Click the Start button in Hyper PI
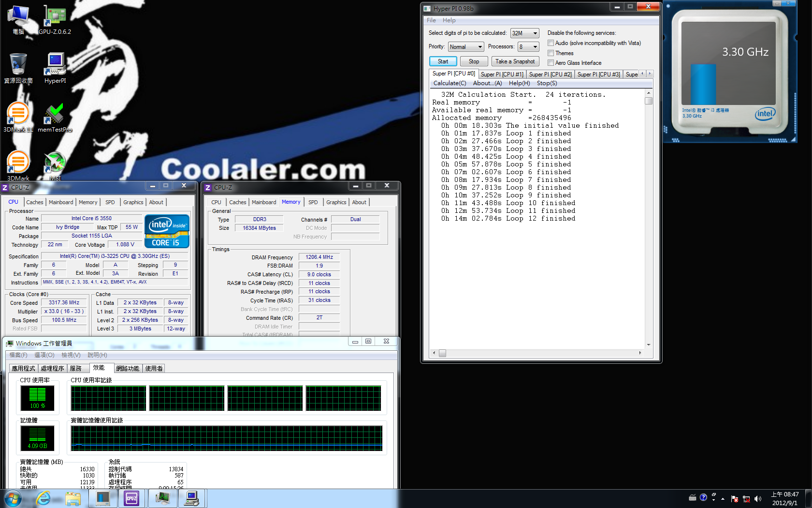This screenshot has height=508, width=812. click(443, 61)
